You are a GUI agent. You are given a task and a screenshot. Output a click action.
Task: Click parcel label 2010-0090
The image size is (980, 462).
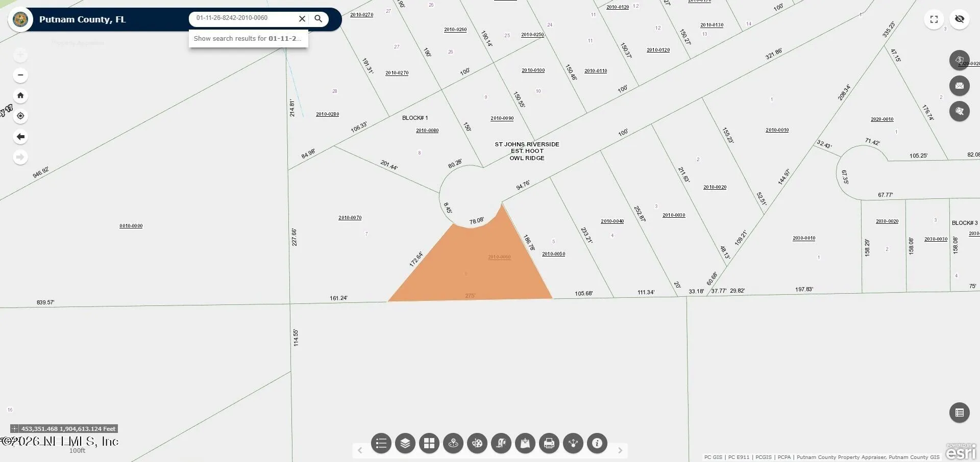click(502, 118)
